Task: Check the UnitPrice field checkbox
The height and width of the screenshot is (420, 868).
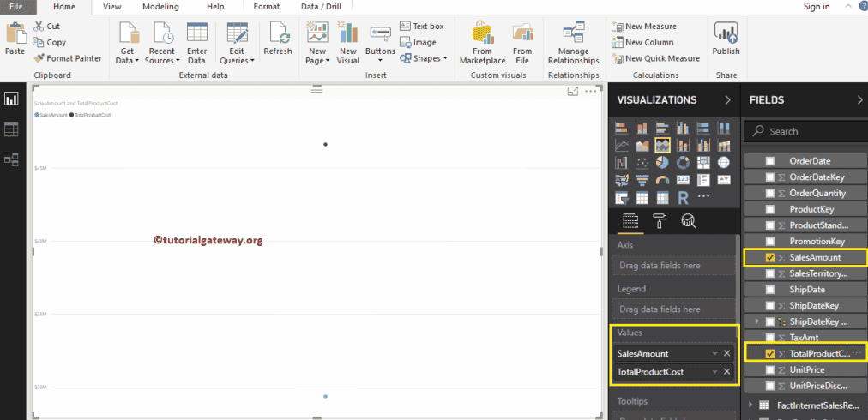Action: (769, 369)
